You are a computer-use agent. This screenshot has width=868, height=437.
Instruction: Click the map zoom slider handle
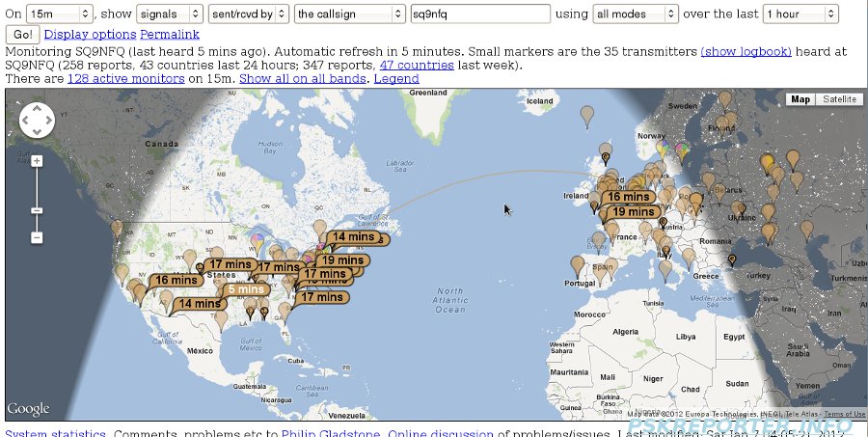pyautogui.click(x=37, y=209)
